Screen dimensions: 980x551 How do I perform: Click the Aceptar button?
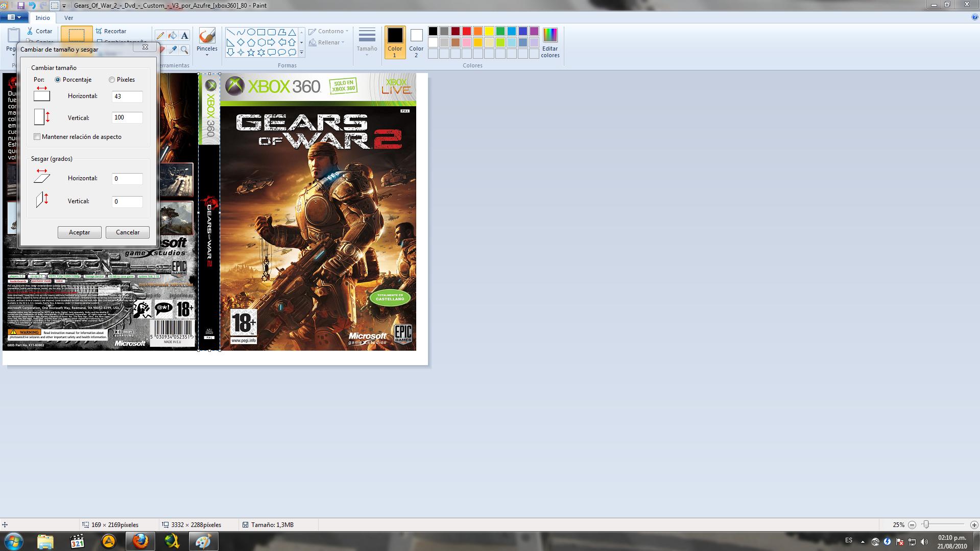click(x=80, y=232)
